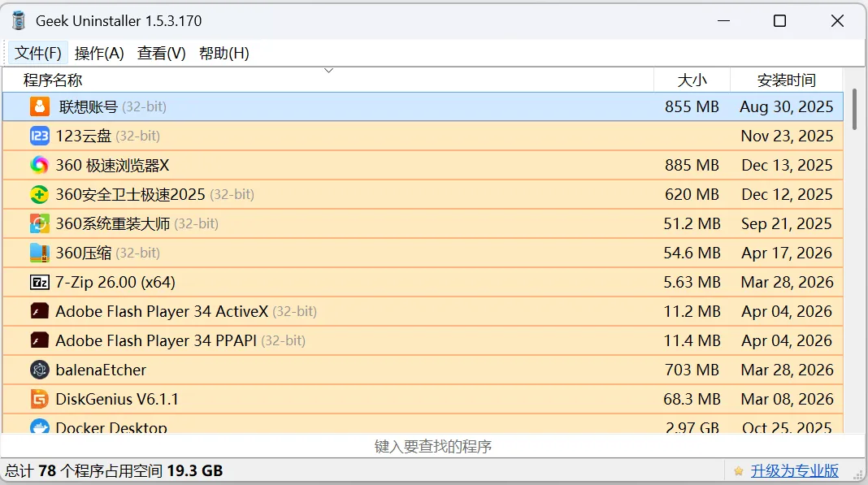Sort by the 程序名称 column header

(328, 80)
